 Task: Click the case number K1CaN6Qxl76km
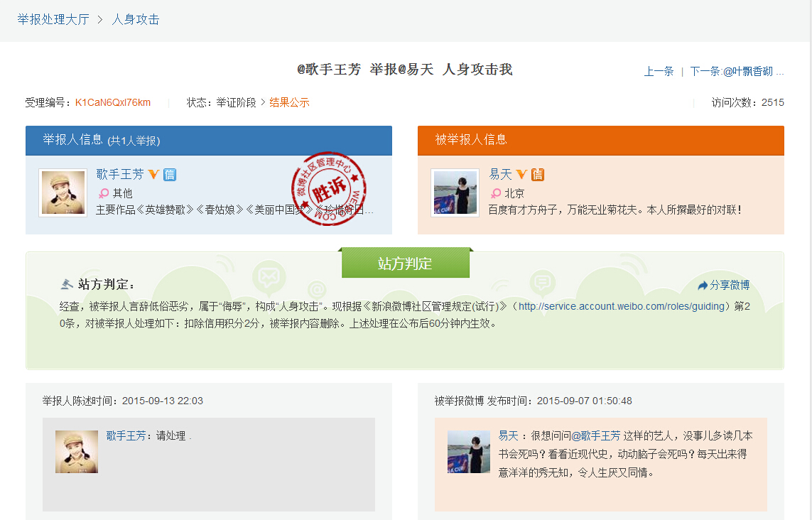point(113,102)
